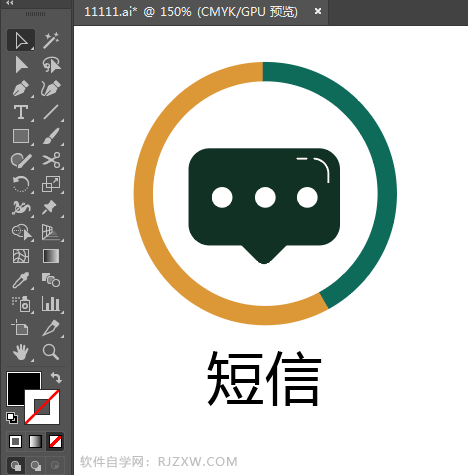Select the orange ring segment on canvas
This screenshot has width=468, height=475.
[x=144, y=193]
